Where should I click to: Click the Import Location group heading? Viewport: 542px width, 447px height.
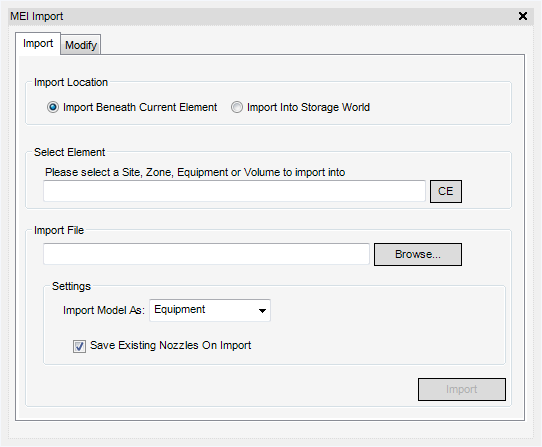click(71, 82)
